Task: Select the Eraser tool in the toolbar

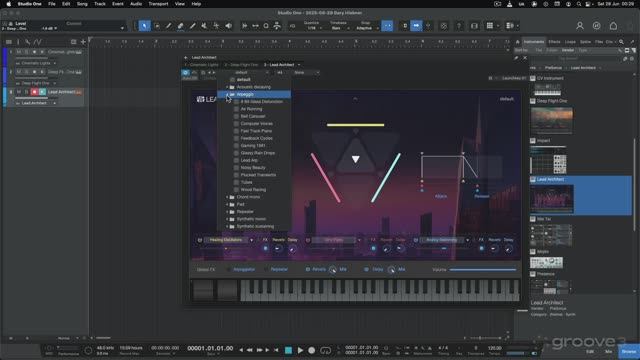Action: click(x=180, y=26)
